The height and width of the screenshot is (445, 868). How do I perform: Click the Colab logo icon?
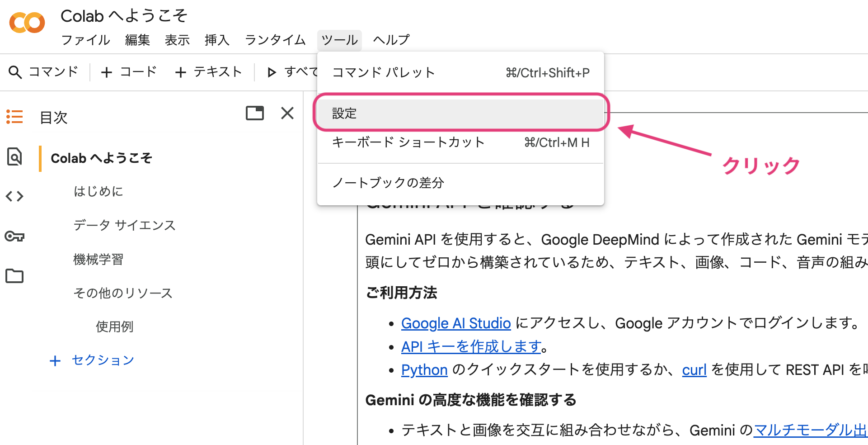27,23
